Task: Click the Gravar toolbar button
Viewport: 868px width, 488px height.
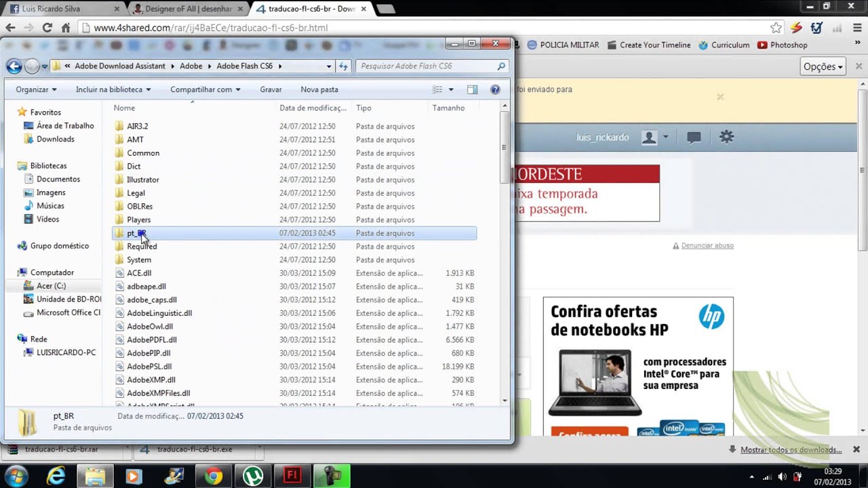Action: [x=271, y=89]
